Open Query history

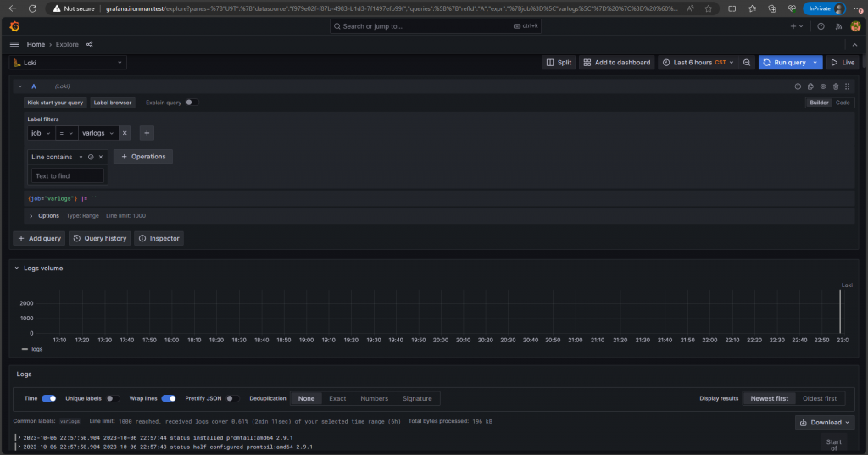tap(100, 239)
